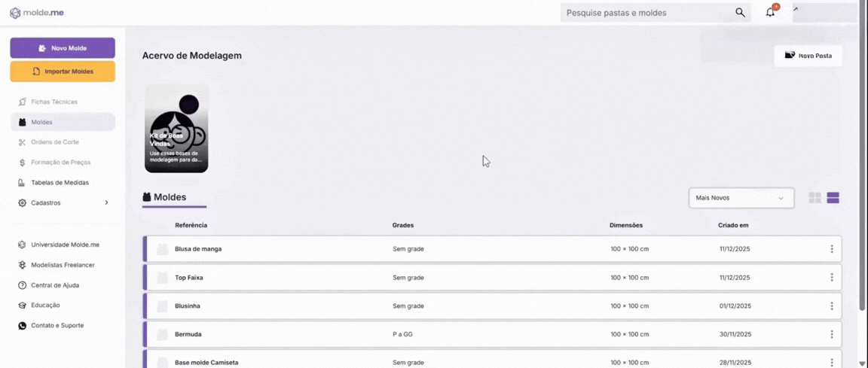Open the Mais Novos sort dropdown
Image resolution: width=868 pixels, height=368 pixels.
(741, 198)
